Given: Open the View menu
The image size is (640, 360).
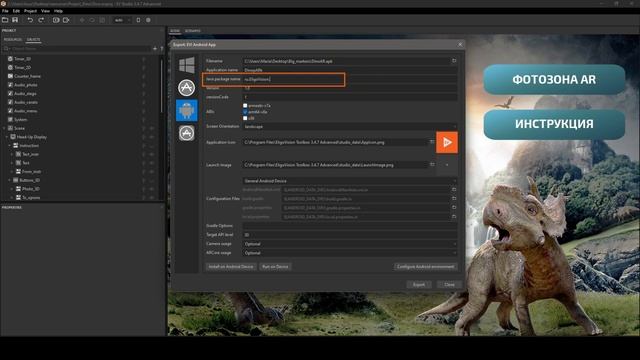Looking at the screenshot, I should click(45, 11).
